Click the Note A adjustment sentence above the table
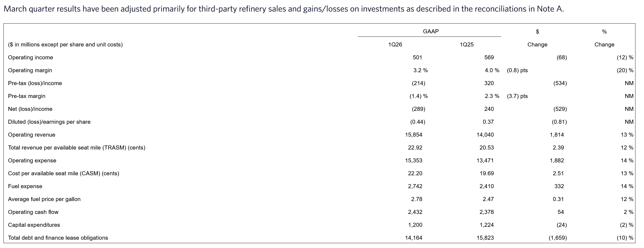This screenshot has width=644, height=248. pyautogui.click(x=284, y=9)
